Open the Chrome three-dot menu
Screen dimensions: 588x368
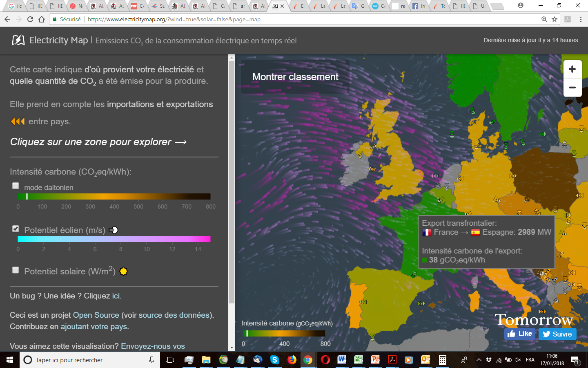[581, 19]
